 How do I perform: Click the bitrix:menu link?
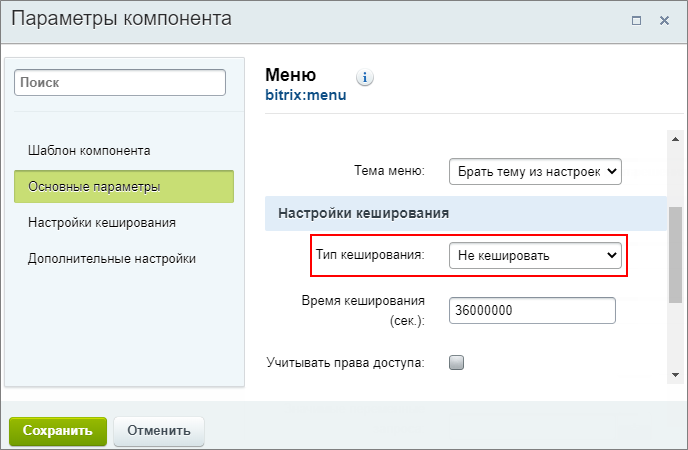306,95
